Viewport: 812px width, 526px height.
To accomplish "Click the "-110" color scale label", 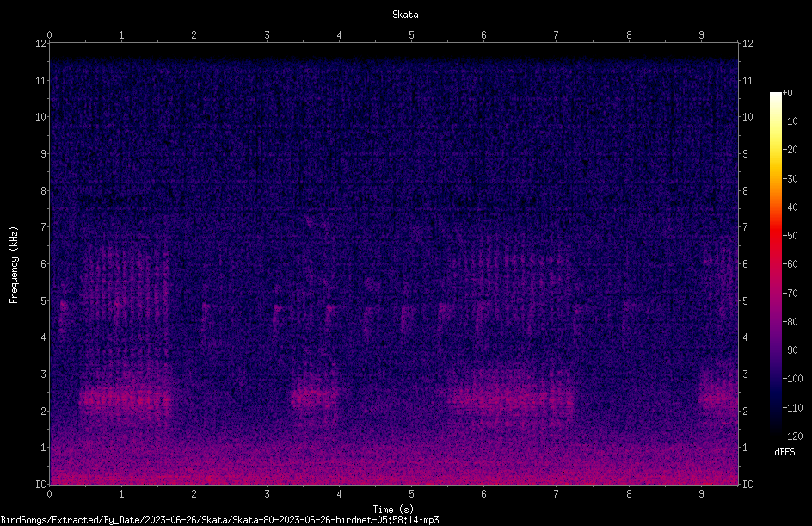I will click(792, 408).
